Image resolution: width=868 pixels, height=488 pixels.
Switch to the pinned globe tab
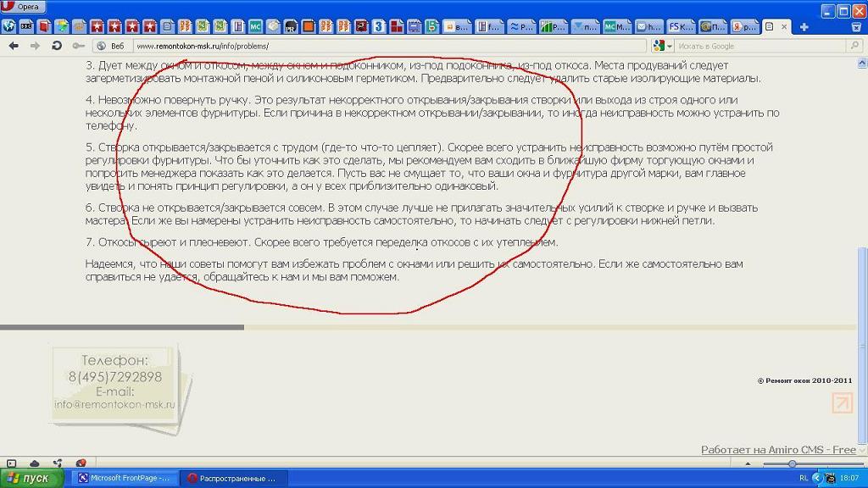(x=8, y=26)
